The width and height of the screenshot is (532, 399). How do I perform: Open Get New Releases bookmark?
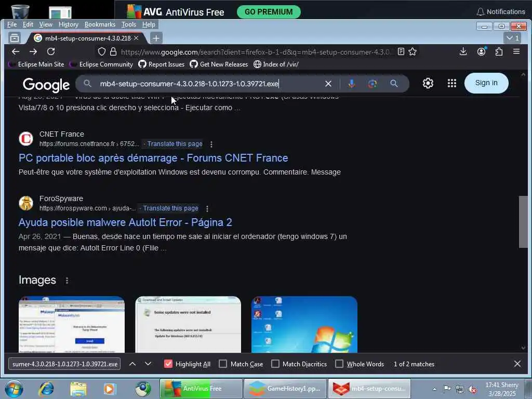[x=219, y=64]
